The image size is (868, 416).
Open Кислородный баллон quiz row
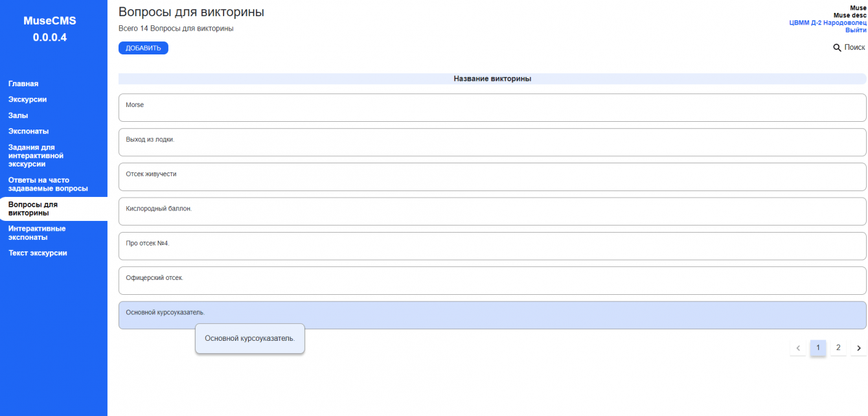492,211
